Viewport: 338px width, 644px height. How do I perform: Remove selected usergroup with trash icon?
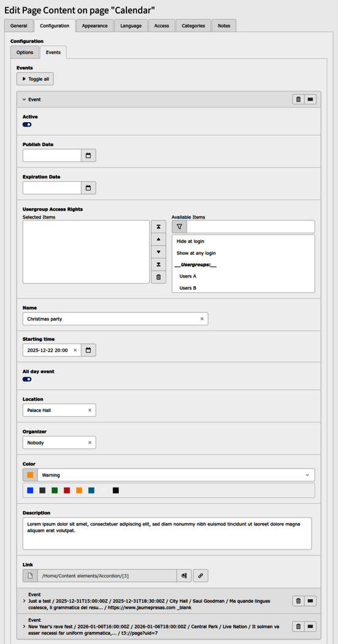point(158,277)
